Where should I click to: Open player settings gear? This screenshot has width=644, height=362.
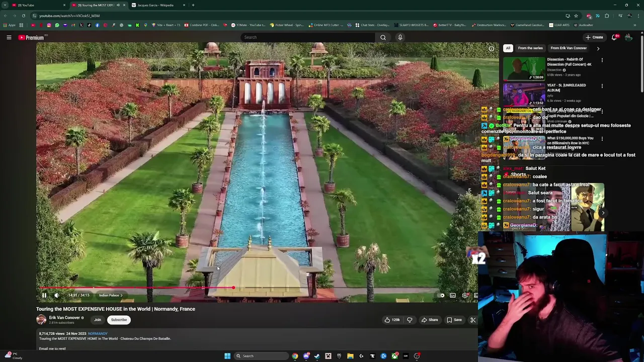click(x=465, y=296)
